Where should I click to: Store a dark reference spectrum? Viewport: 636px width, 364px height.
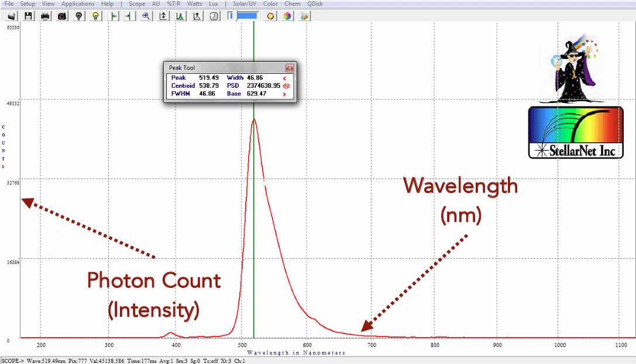point(78,16)
